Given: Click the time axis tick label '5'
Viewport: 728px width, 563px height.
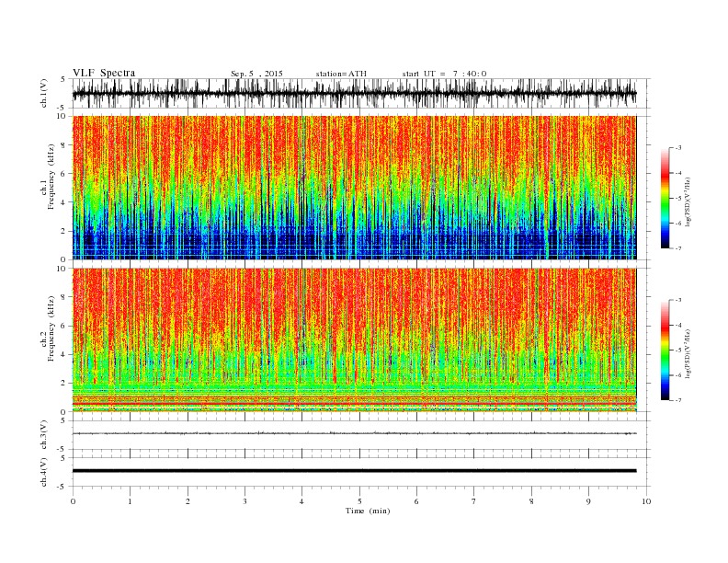Looking at the screenshot, I should tap(359, 501).
